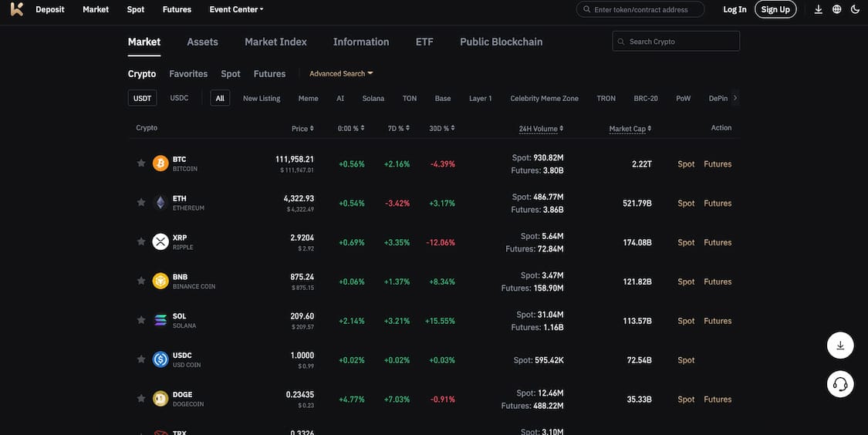Toggle the dark mode moon icon
Screen dimensions: 868x435
[855, 9]
